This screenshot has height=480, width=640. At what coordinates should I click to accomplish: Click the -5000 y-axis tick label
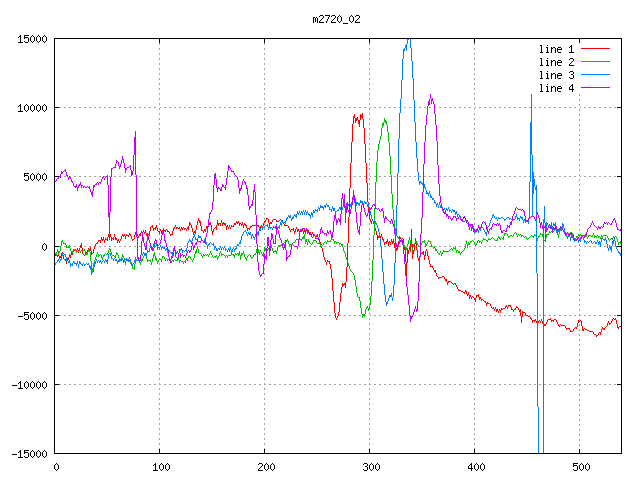click(32, 316)
